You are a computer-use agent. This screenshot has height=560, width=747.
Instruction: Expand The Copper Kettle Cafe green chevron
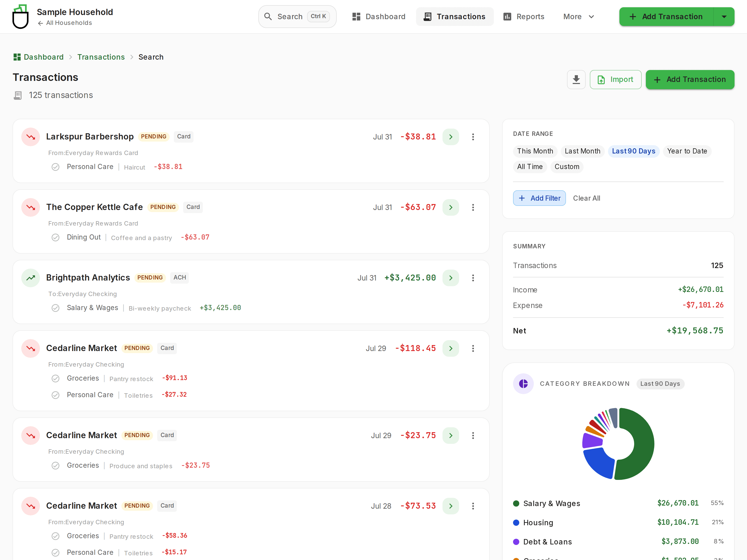pyautogui.click(x=451, y=207)
